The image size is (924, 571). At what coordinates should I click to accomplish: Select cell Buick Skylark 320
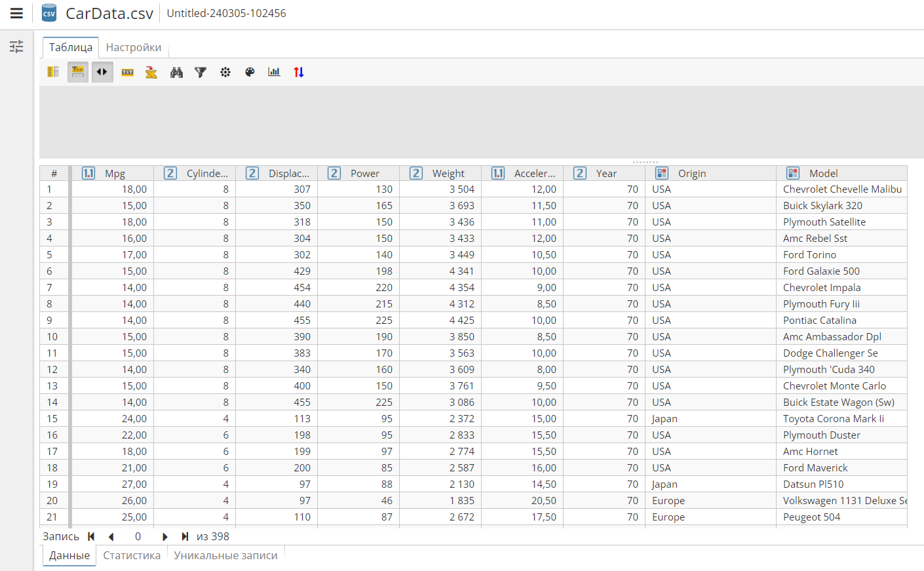click(x=842, y=205)
